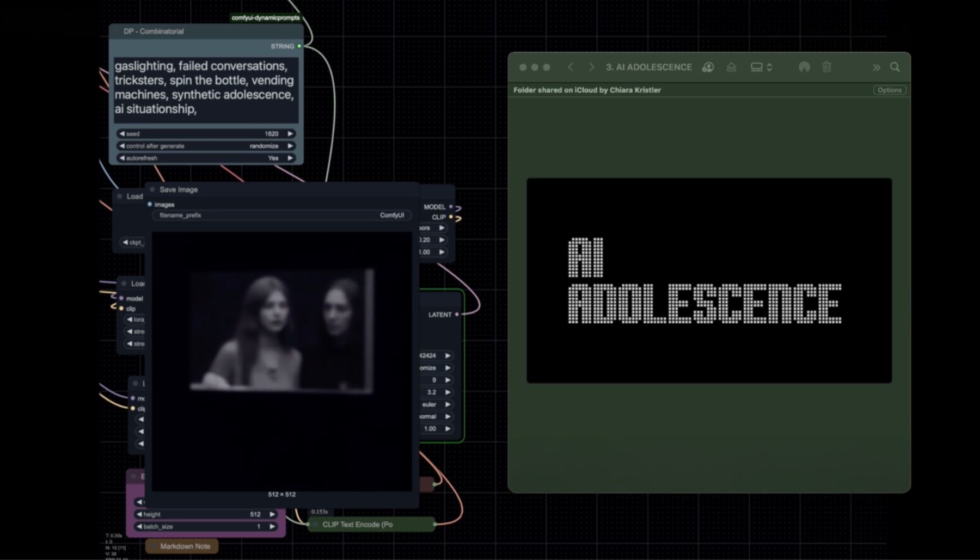Increase the denoise value 1.00 in sampler

[448, 428]
